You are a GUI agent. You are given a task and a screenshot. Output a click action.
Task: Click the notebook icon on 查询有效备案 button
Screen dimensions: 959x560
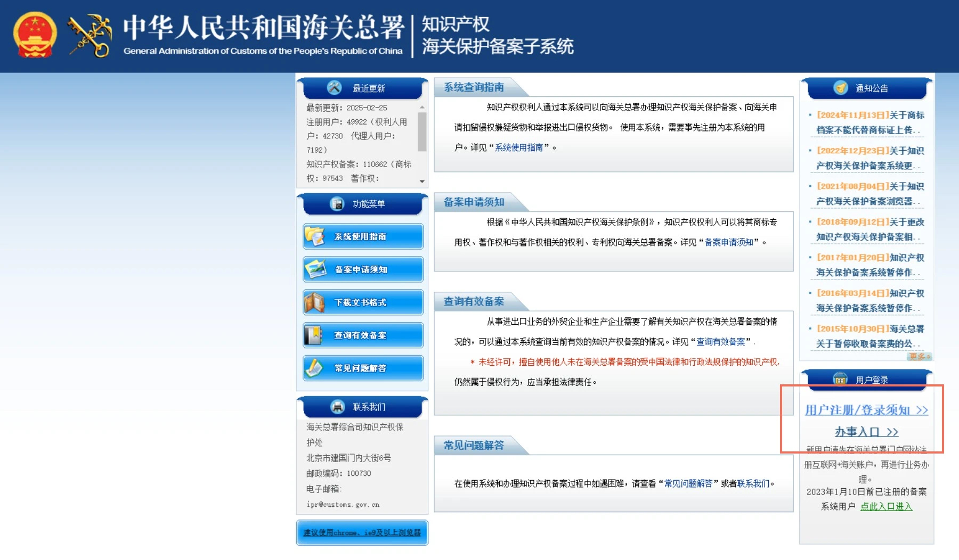pos(314,335)
